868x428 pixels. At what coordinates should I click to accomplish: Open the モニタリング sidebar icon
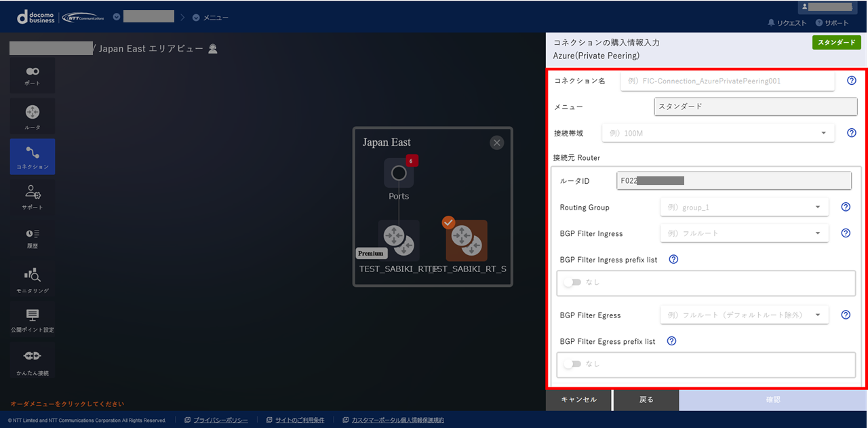click(33, 279)
